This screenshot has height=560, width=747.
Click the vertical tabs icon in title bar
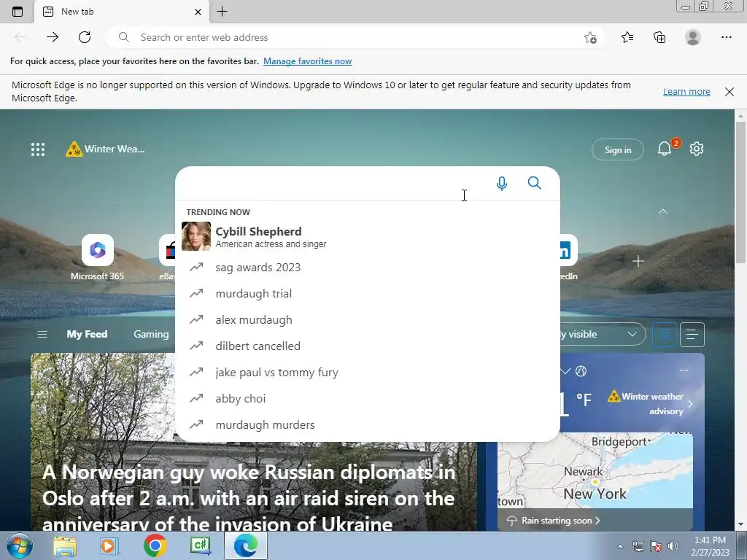pyautogui.click(x=18, y=12)
